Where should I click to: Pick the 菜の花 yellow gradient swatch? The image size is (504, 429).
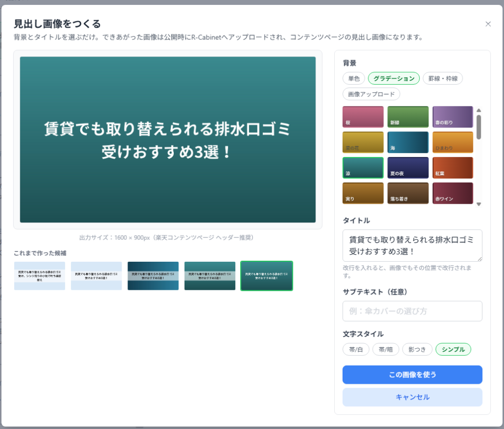[x=363, y=142]
